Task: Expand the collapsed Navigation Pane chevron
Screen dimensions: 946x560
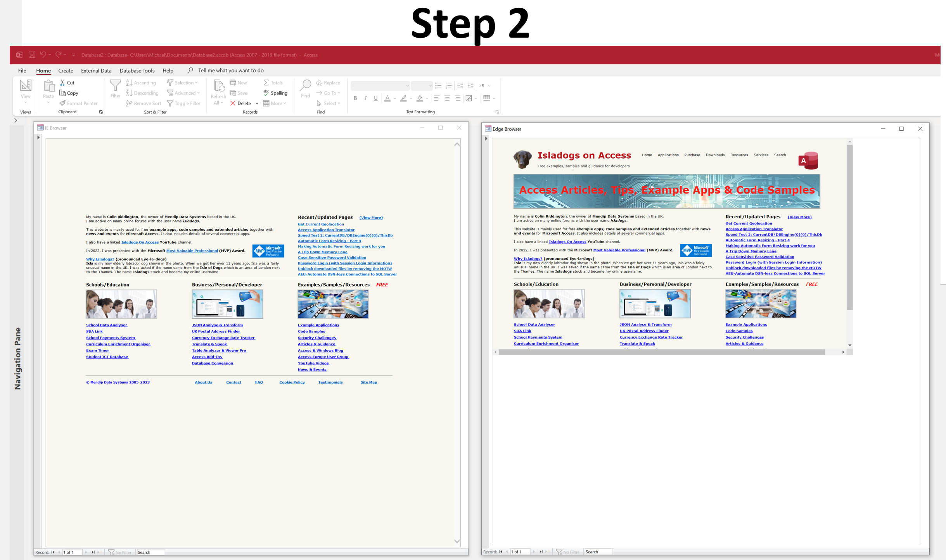Action: (x=16, y=121)
